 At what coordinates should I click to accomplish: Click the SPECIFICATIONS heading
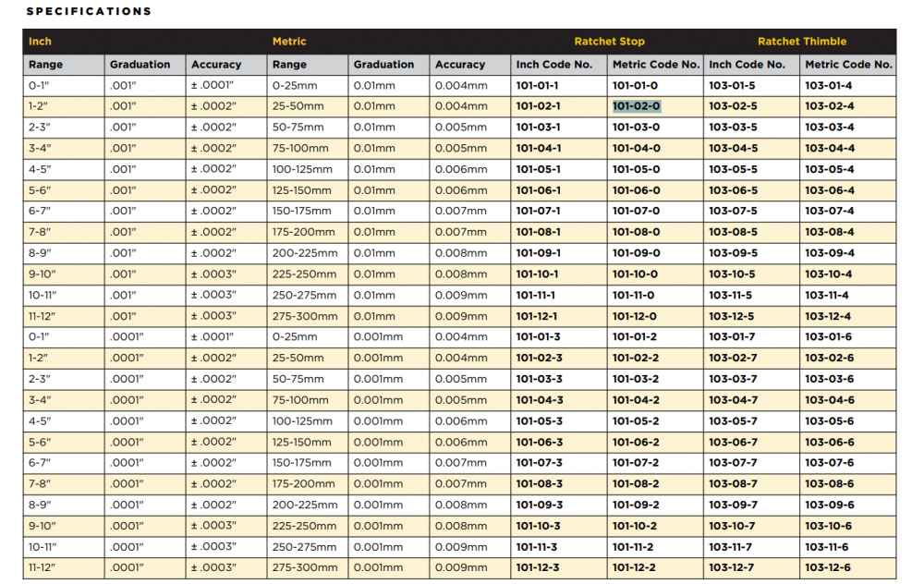tap(89, 11)
